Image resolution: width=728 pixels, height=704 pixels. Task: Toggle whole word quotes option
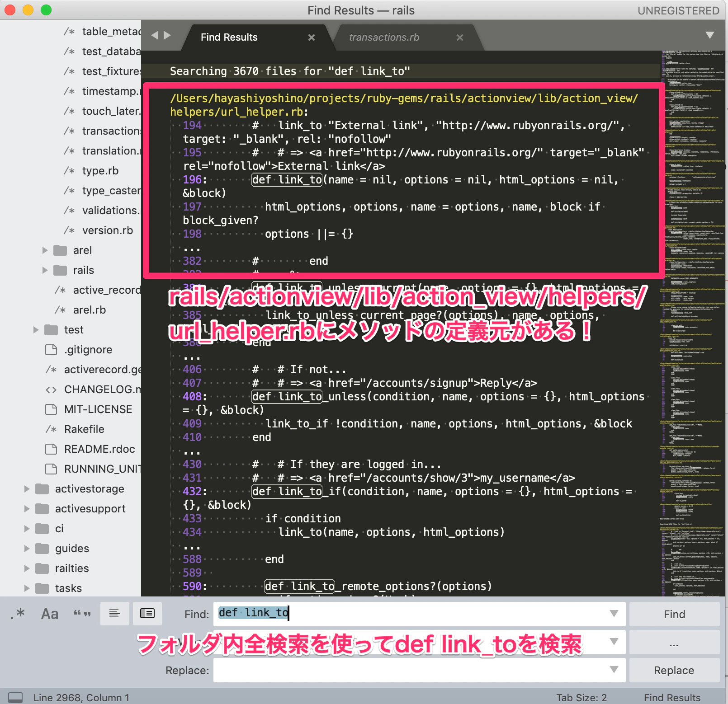click(82, 614)
